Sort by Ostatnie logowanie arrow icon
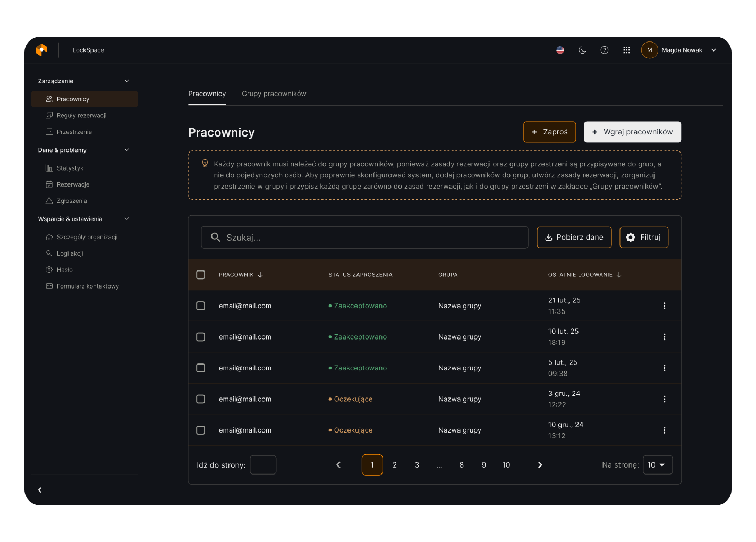Image resolution: width=756 pixels, height=542 pixels. coord(619,275)
